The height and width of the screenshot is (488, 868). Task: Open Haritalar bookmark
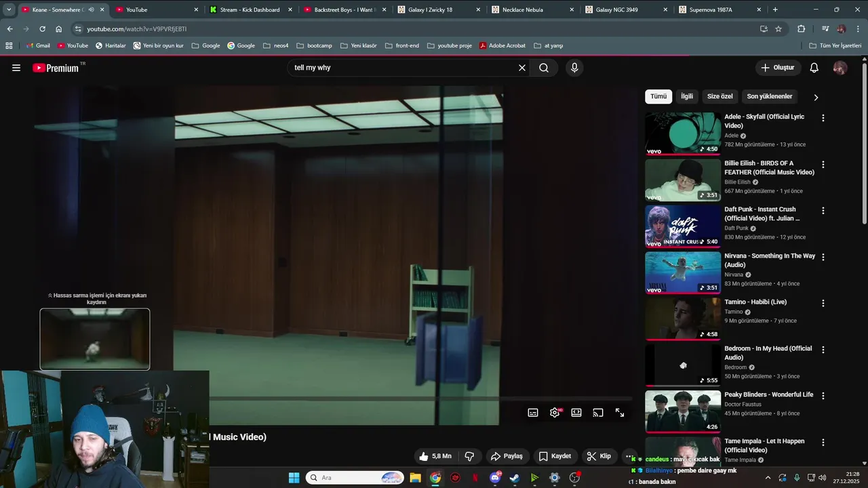click(111, 45)
